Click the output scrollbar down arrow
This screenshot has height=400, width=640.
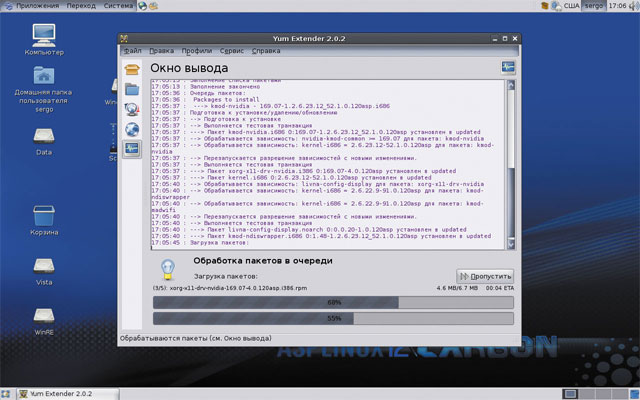(511, 244)
